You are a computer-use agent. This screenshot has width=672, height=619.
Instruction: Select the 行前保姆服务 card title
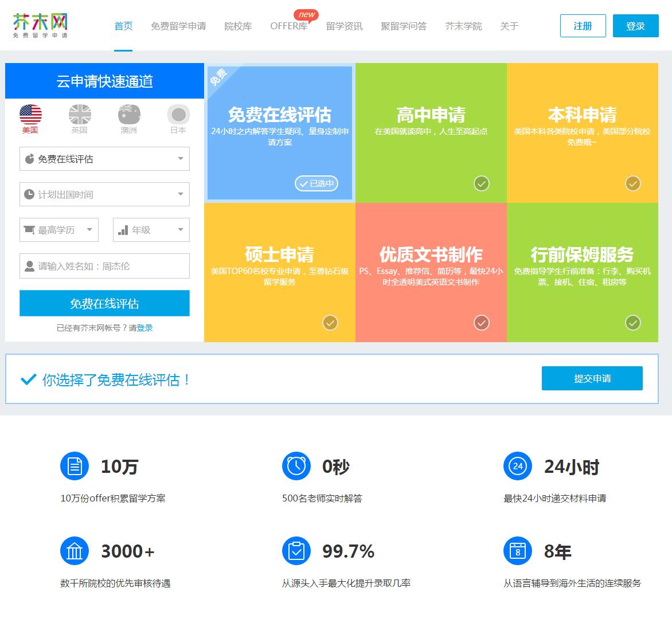click(582, 254)
